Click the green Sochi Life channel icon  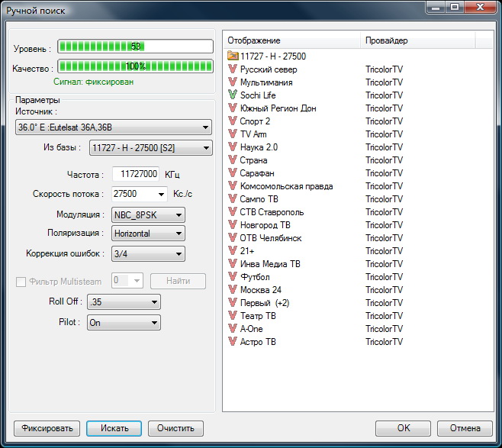click(233, 95)
